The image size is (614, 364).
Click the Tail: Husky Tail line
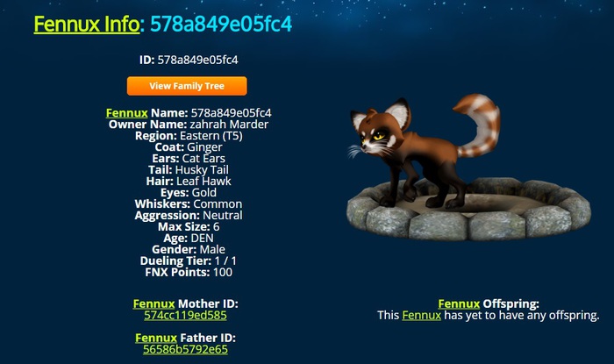coord(189,170)
